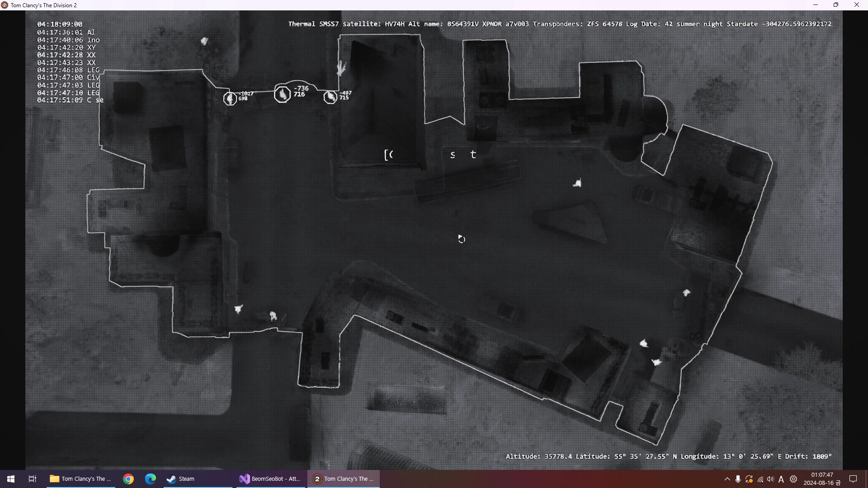Click the speaker volume tray icon
The width and height of the screenshot is (868, 488).
(x=771, y=479)
